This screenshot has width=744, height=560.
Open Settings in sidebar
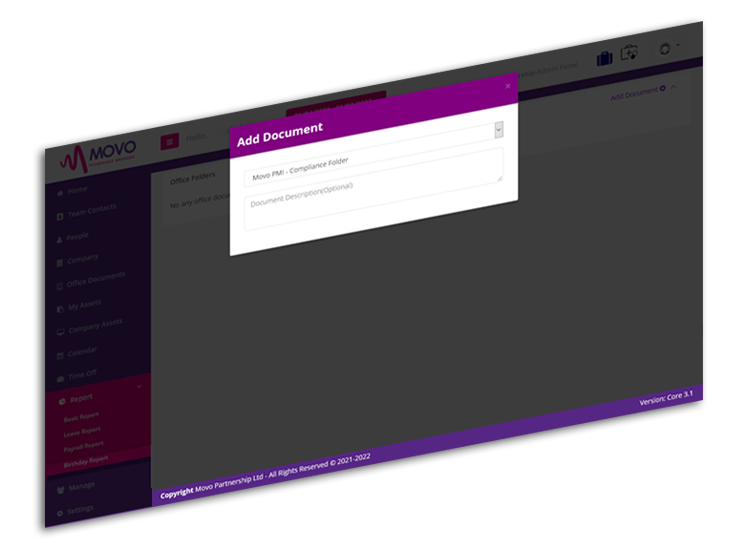pyautogui.click(x=80, y=510)
